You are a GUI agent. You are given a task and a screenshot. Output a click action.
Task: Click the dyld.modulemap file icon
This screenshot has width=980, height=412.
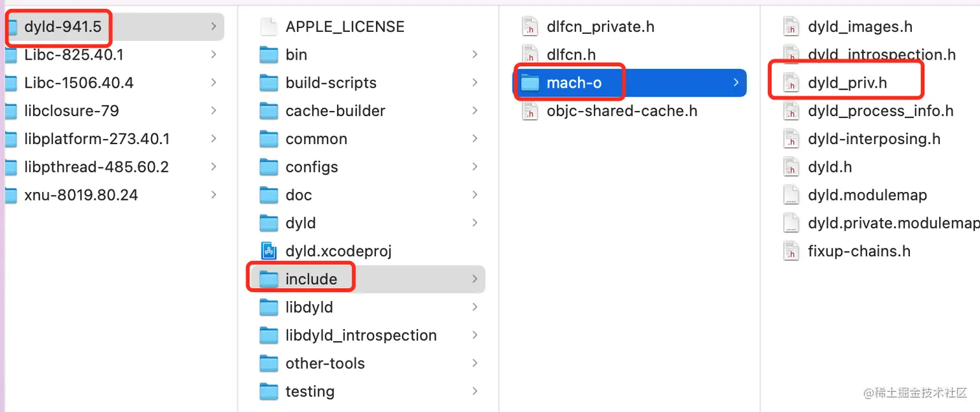[x=791, y=195]
